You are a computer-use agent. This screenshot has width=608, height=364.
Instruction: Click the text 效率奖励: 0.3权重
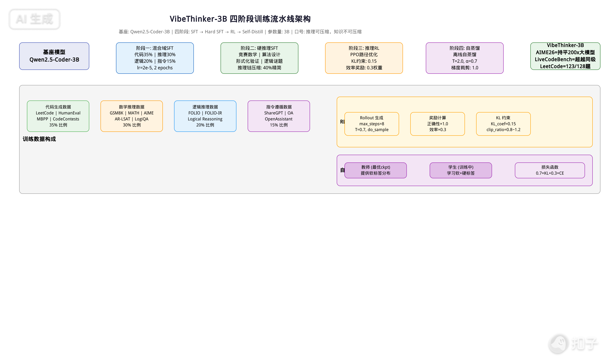coord(364,68)
